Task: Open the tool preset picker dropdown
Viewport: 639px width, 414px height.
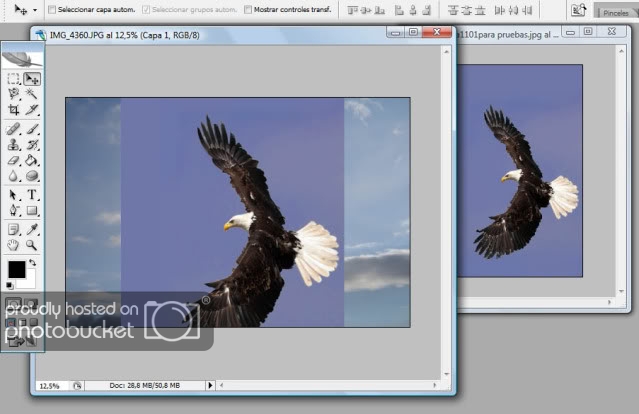Action: click(35, 9)
